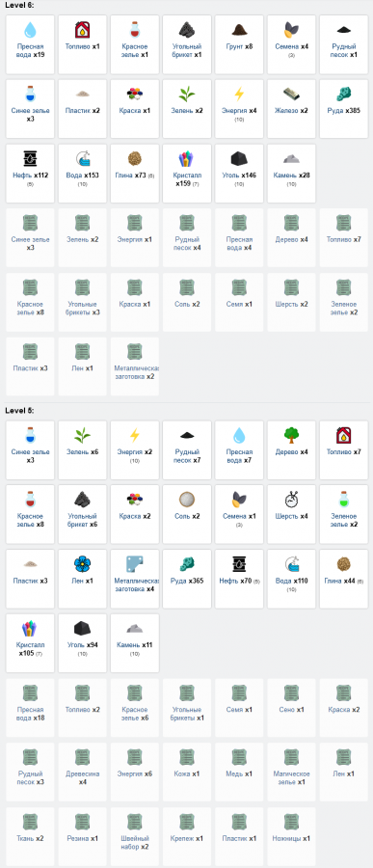Click the Зелень x6 plant icon
Viewport: 373px width, 868px height.
click(x=83, y=436)
